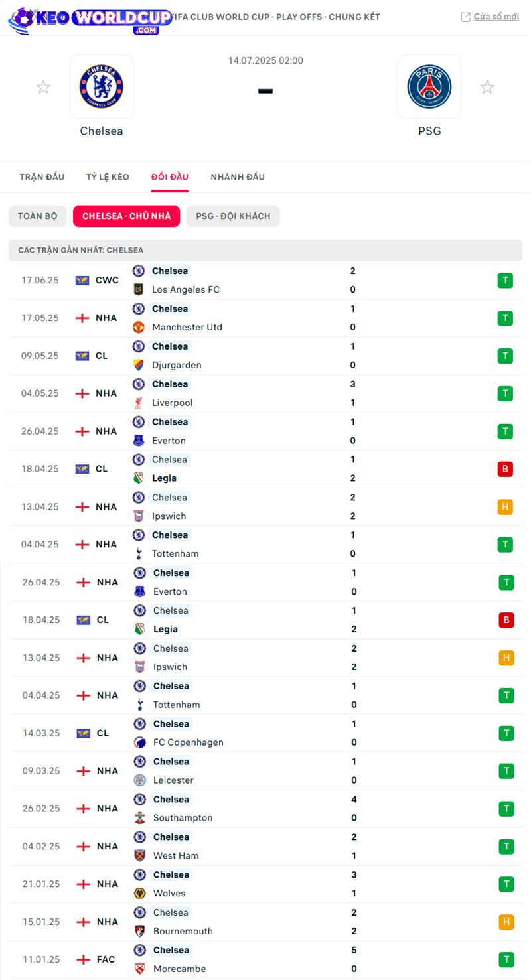
Task: Click the Manchester Utd crest icon
Action: (x=139, y=327)
